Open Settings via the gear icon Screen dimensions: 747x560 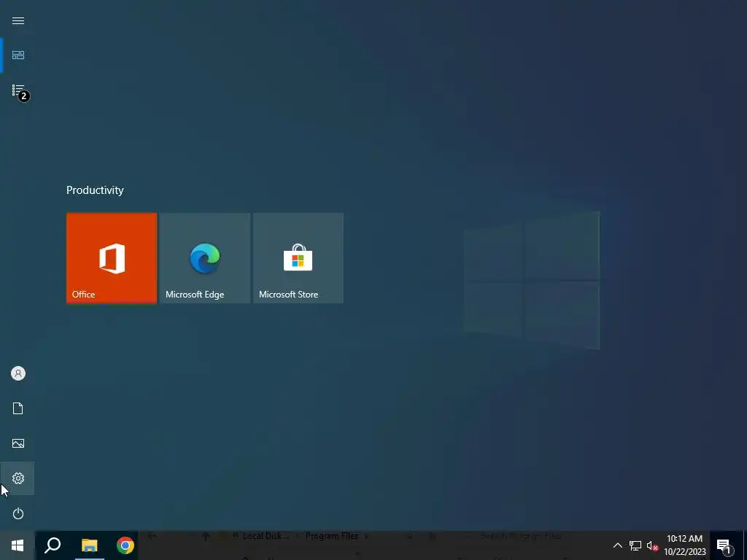[18, 478]
